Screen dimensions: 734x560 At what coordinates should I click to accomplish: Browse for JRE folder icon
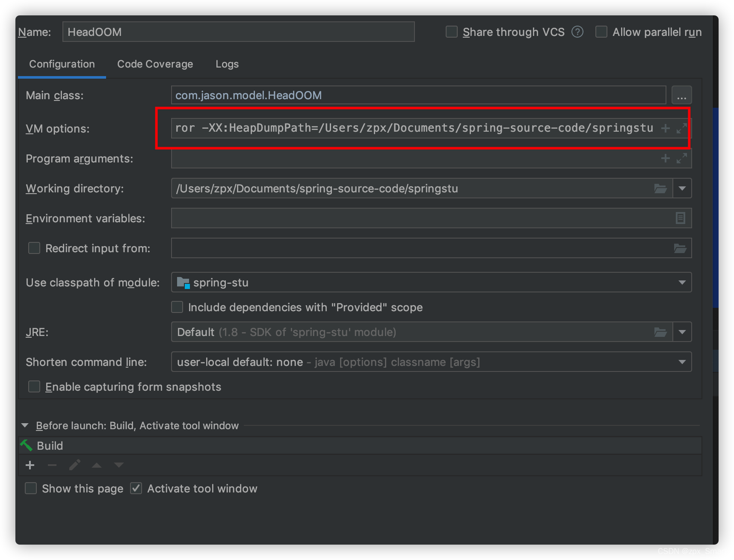660,332
